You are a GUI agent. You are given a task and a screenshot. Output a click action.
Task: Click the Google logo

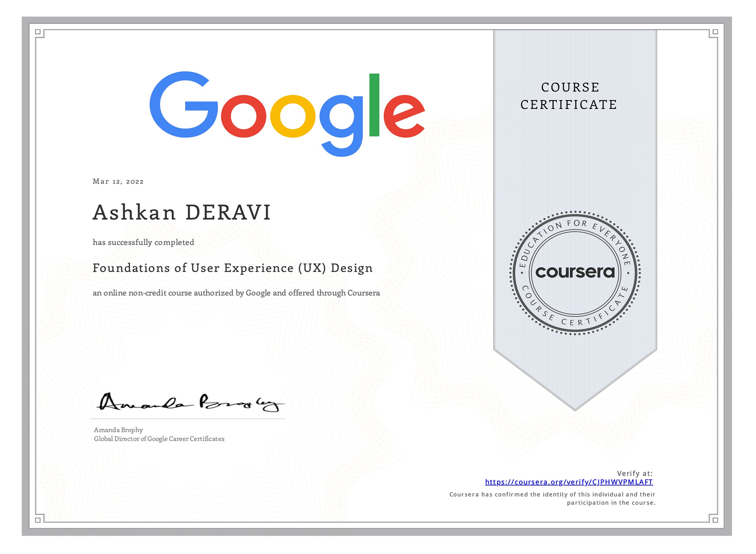pos(287,113)
